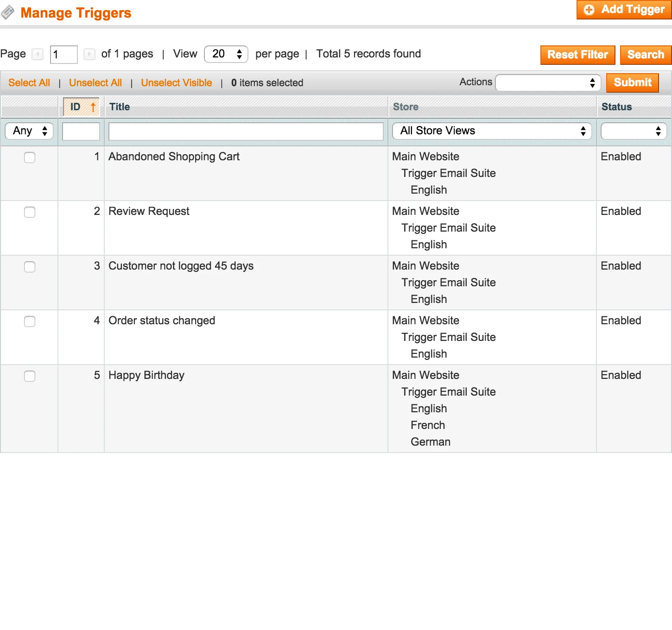Screen dimensions: 672x630
Task: Open the Actions dropdown
Action: (x=548, y=82)
